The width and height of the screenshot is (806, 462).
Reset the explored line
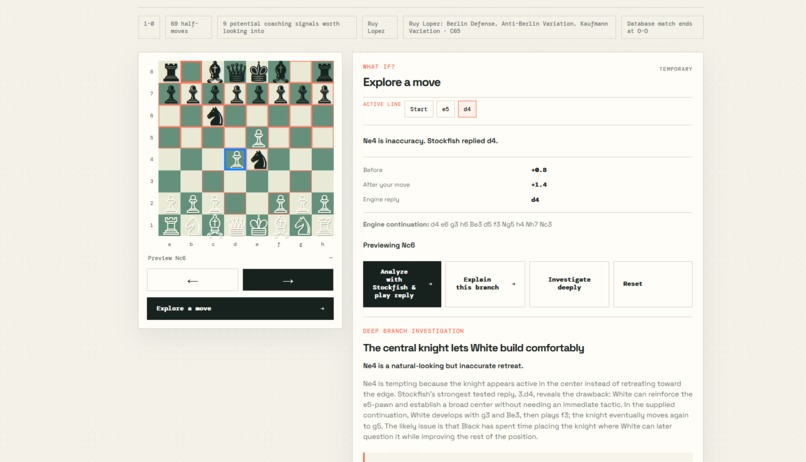pyautogui.click(x=653, y=284)
